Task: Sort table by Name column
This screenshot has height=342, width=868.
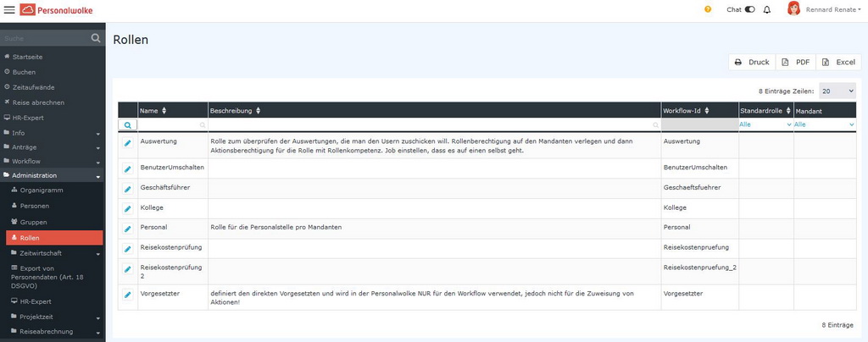Action: 164,111
